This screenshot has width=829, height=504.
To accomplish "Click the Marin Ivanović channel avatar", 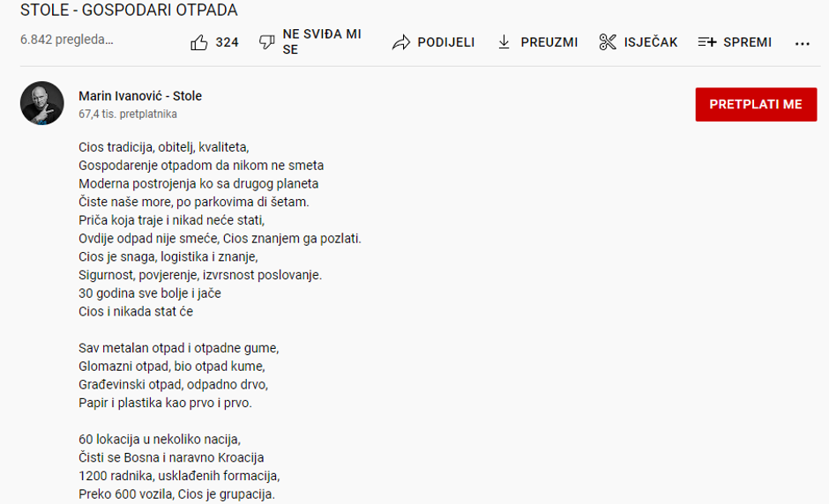I will pos(42,104).
